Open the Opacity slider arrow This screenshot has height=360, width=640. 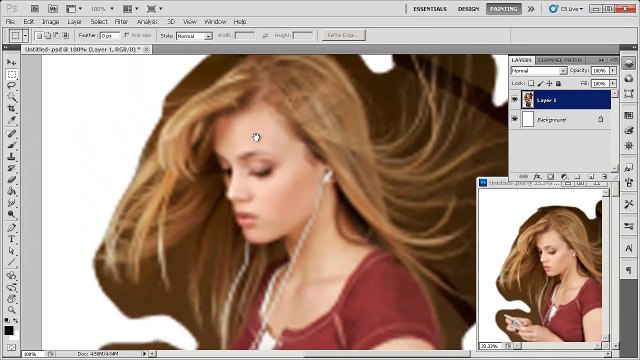tap(613, 71)
